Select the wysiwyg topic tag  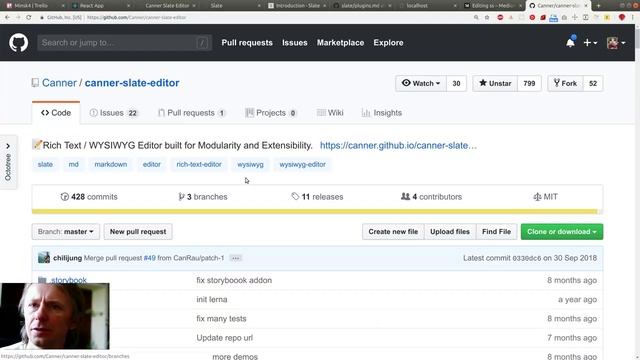(250, 164)
